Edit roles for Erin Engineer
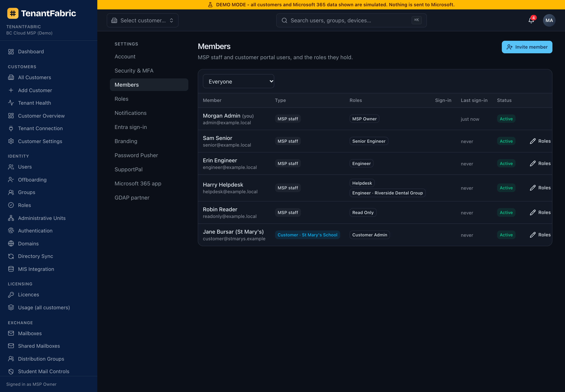565x392 pixels. point(540,164)
